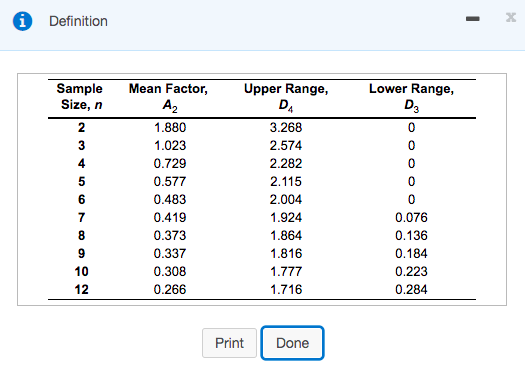
Task: Close the Definition dialog with the X
Action: 511,17
